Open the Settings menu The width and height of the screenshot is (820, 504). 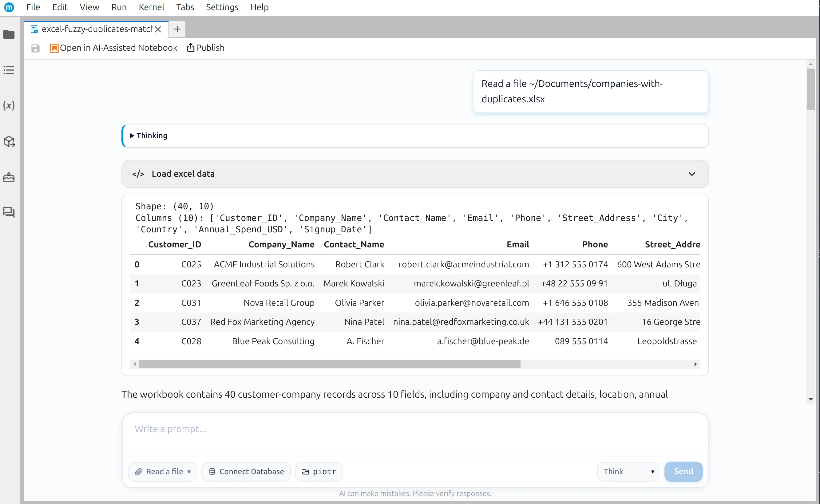pos(222,7)
